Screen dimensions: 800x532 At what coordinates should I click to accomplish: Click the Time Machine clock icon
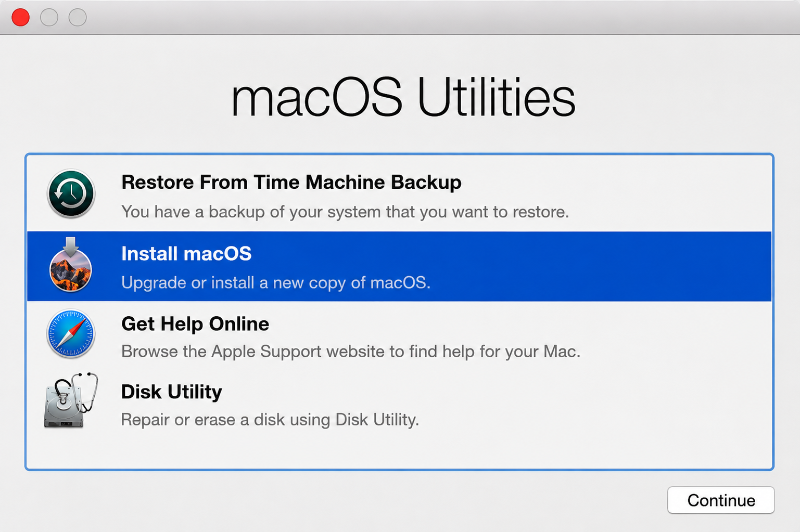pos(71,194)
